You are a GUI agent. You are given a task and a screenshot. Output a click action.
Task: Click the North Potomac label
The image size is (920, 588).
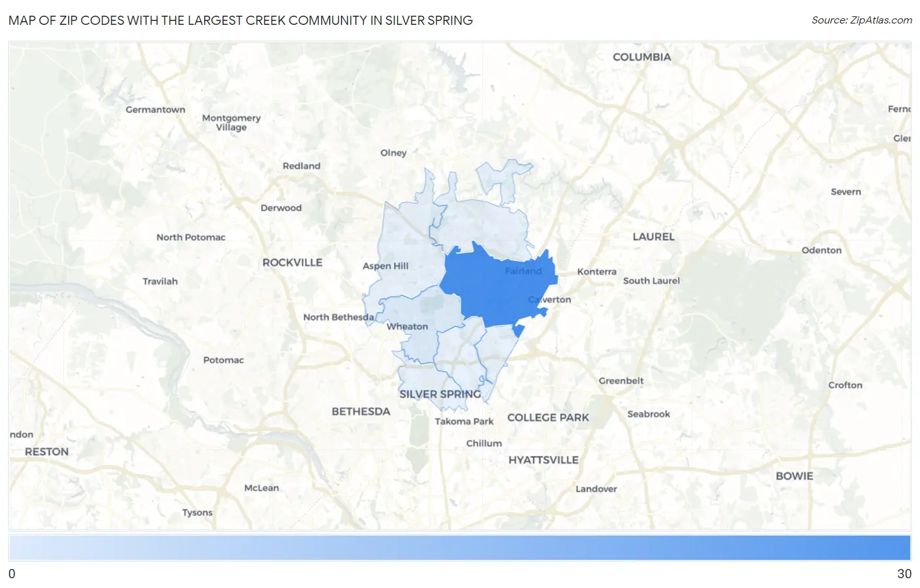[x=190, y=237]
